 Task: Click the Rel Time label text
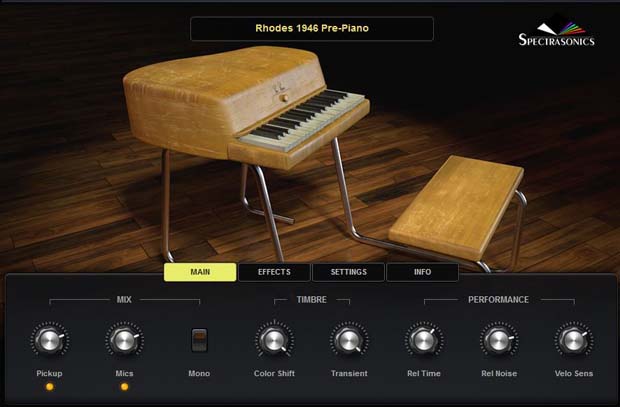tap(423, 373)
